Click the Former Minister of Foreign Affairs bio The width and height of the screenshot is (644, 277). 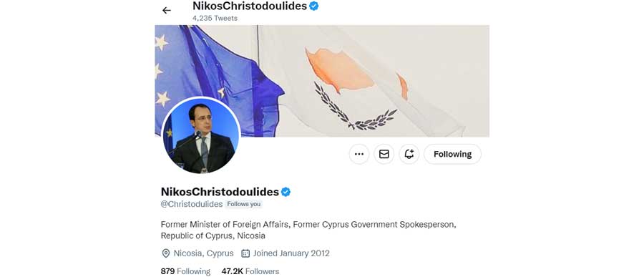coord(308,230)
